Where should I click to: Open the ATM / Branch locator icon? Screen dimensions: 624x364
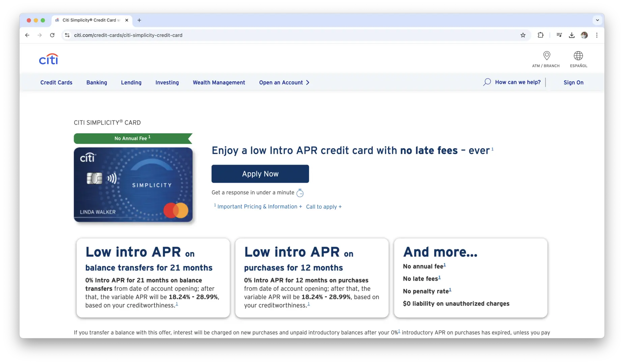point(546,56)
